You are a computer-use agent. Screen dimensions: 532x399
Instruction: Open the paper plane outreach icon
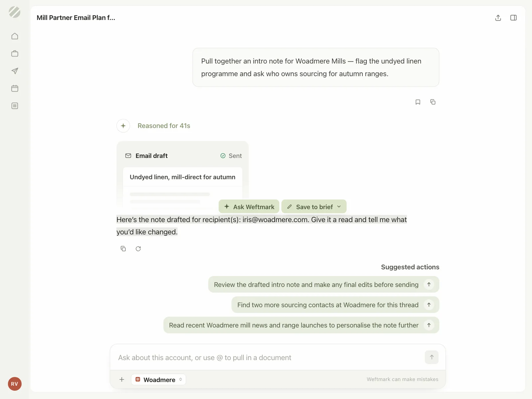[15, 71]
